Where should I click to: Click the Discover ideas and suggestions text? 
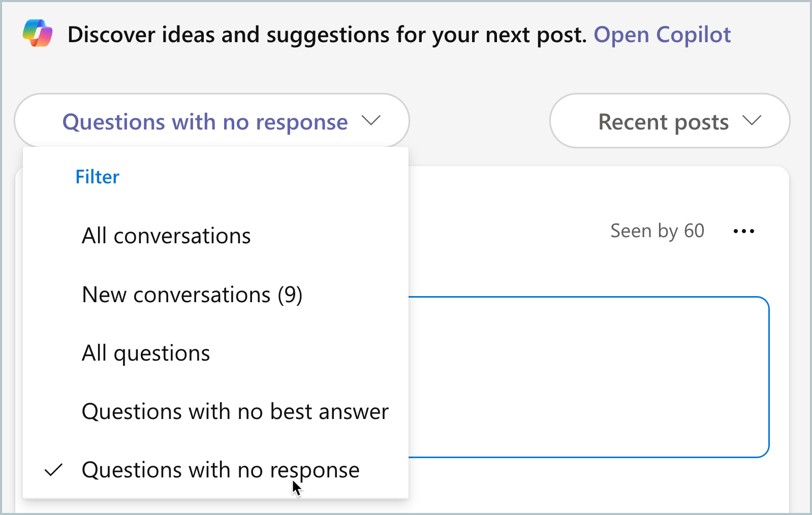[327, 35]
